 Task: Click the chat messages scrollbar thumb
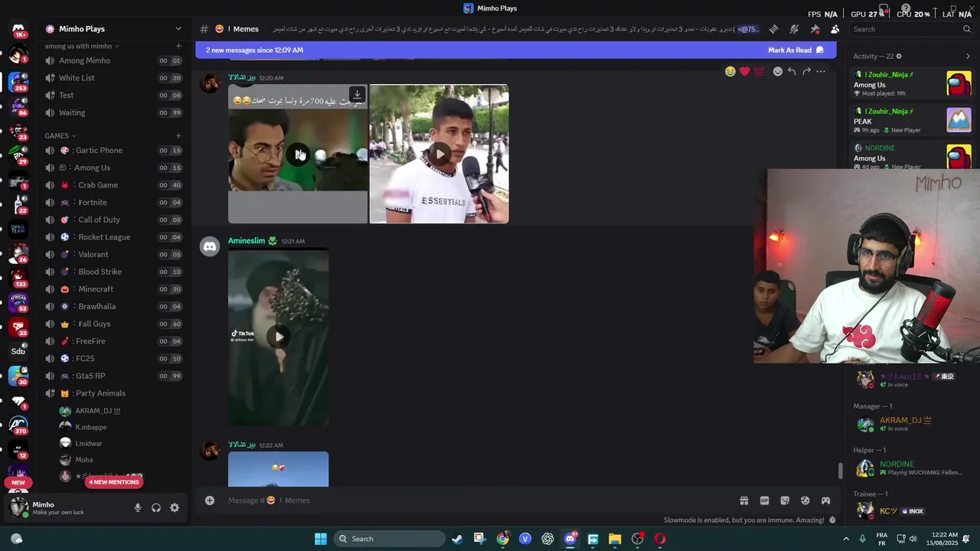click(x=840, y=471)
